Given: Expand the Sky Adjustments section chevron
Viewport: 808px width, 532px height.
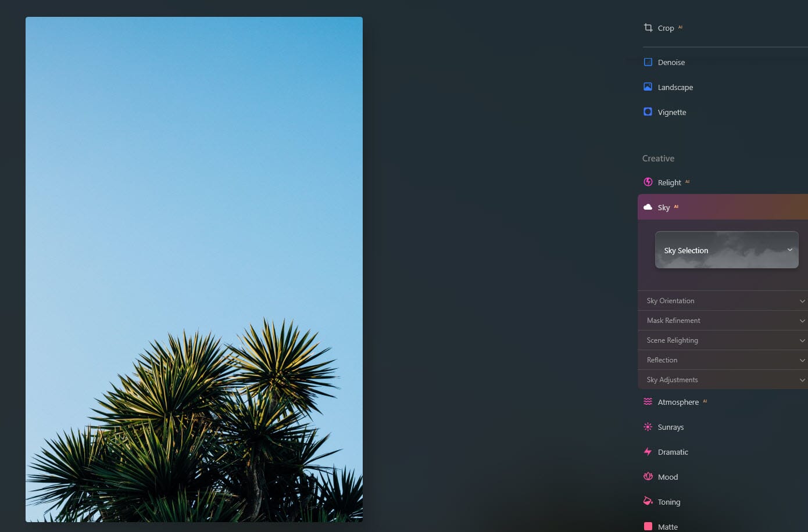Looking at the screenshot, I should pos(802,380).
